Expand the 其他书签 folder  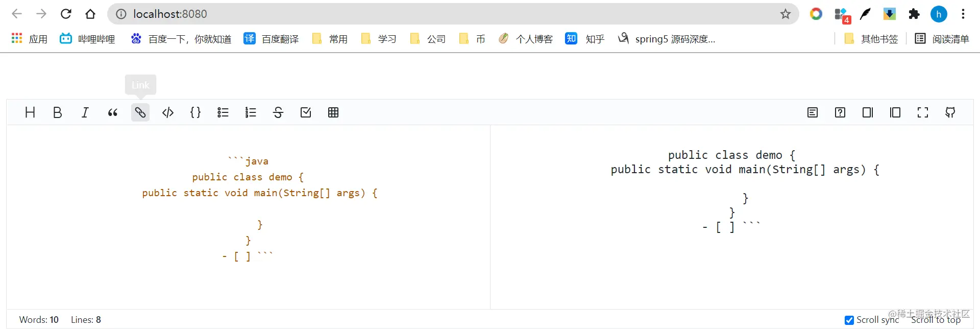[x=871, y=39]
